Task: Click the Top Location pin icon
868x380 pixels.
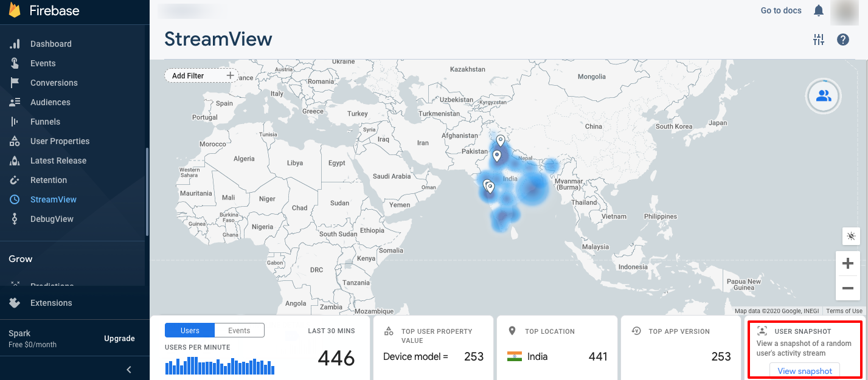Action: point(512,331)
